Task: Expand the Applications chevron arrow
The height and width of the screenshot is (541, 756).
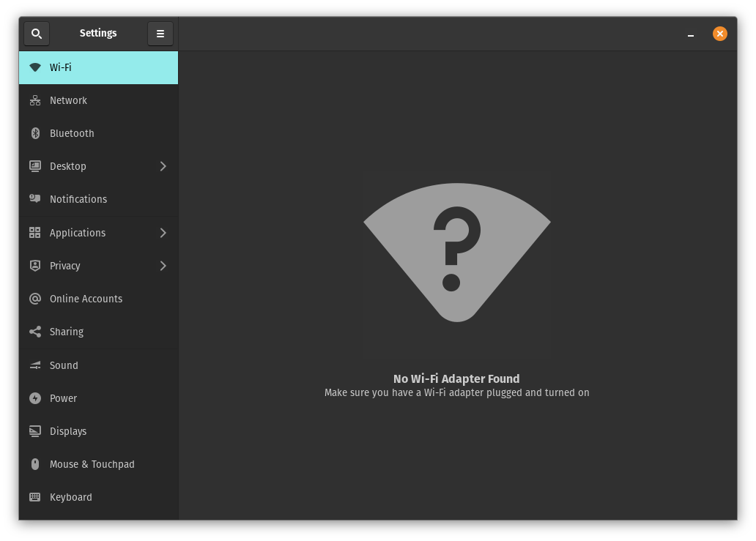Action: [x=163, y=233]
